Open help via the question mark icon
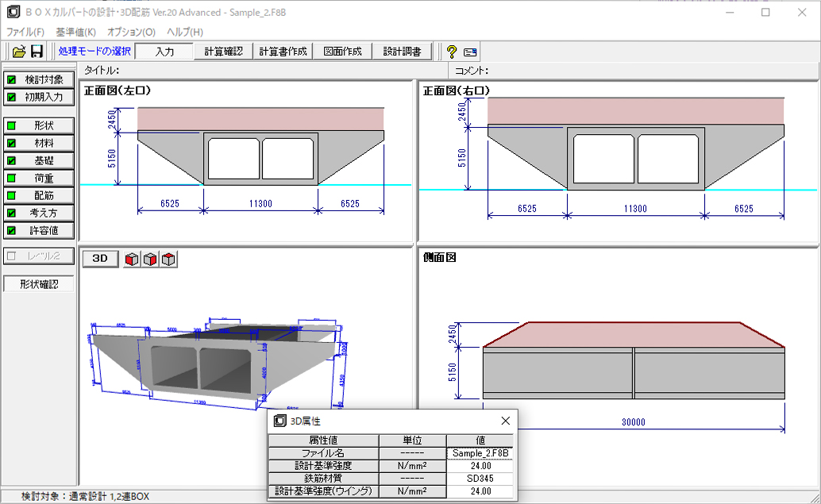821x504 pixels. (451, 52)
